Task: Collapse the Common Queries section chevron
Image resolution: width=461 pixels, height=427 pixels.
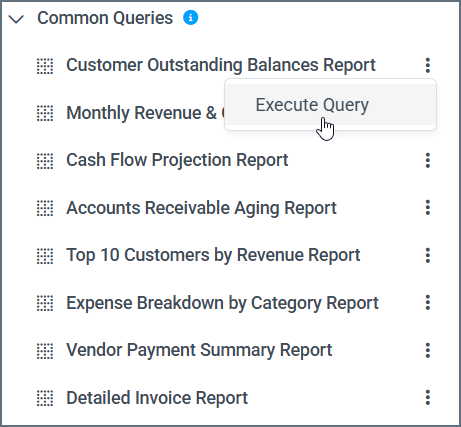Action: [x=16, y=19]
